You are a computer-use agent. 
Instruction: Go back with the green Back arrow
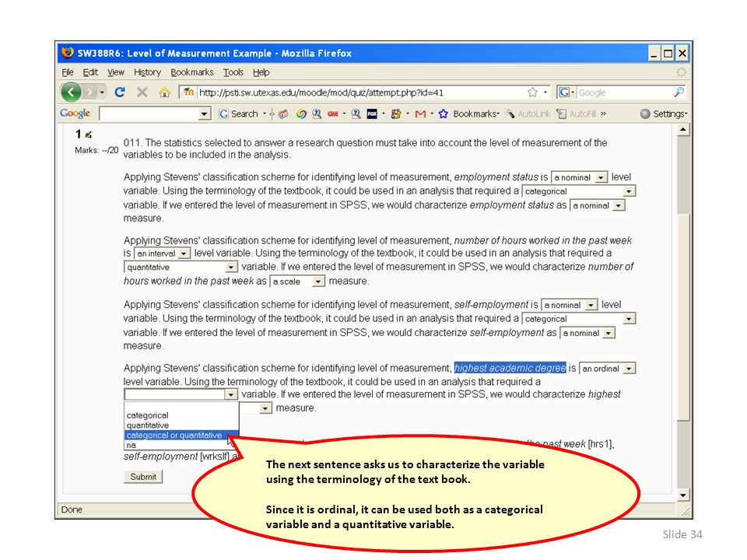pos(71,92)
